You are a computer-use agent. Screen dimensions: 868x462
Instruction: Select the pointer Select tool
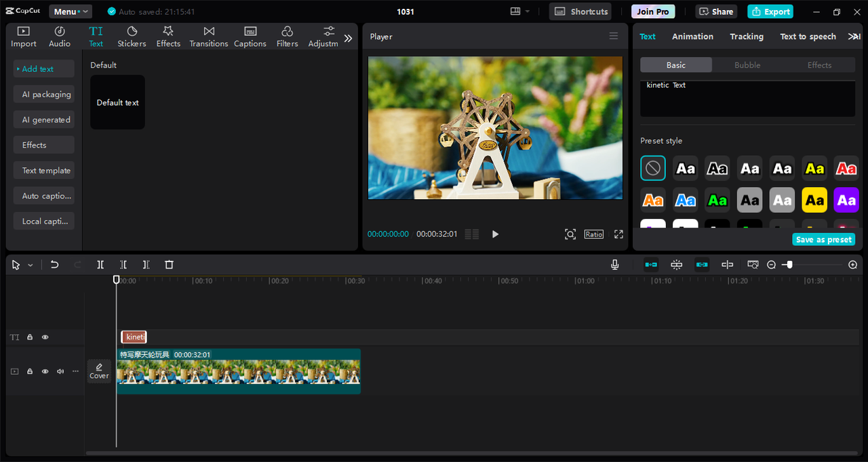16,265
